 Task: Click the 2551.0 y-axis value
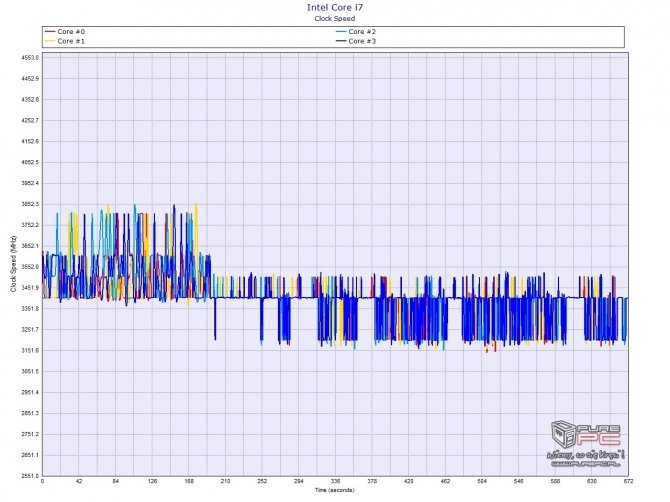[x=30, y=476]
